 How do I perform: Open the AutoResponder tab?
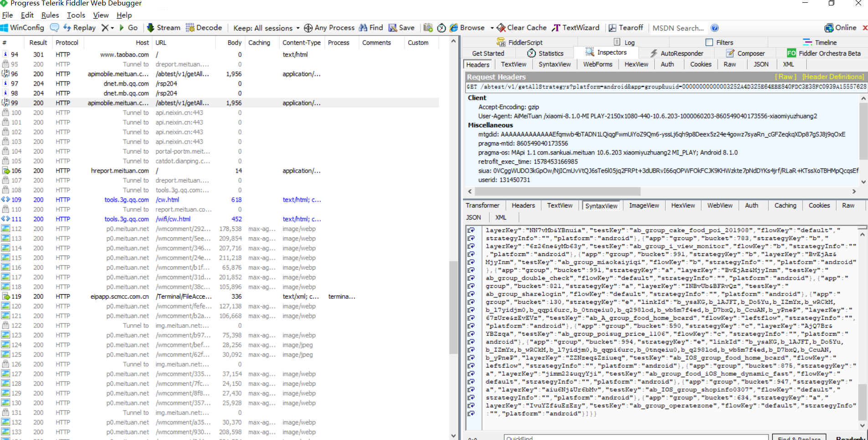coord(677,53)
